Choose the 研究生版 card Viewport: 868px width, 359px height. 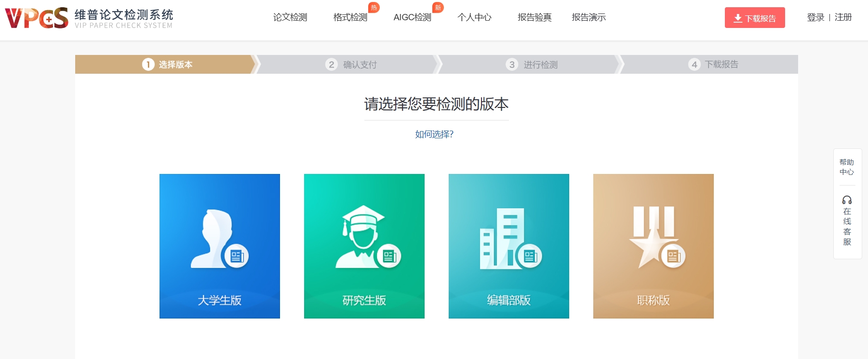click(364, 246)
